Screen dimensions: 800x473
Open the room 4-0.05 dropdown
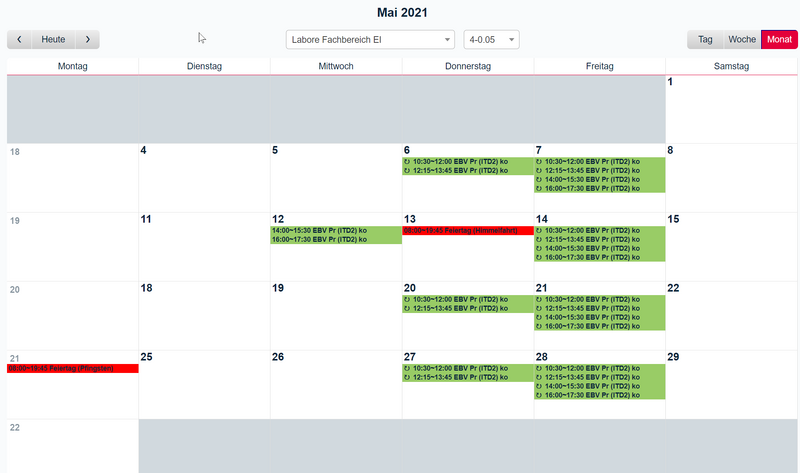pos(491,39)
